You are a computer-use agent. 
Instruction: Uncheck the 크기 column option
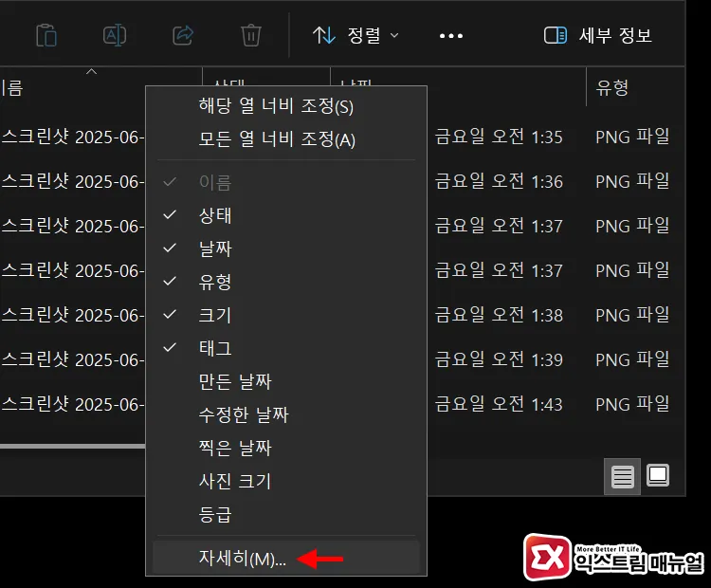click(286, 315)
